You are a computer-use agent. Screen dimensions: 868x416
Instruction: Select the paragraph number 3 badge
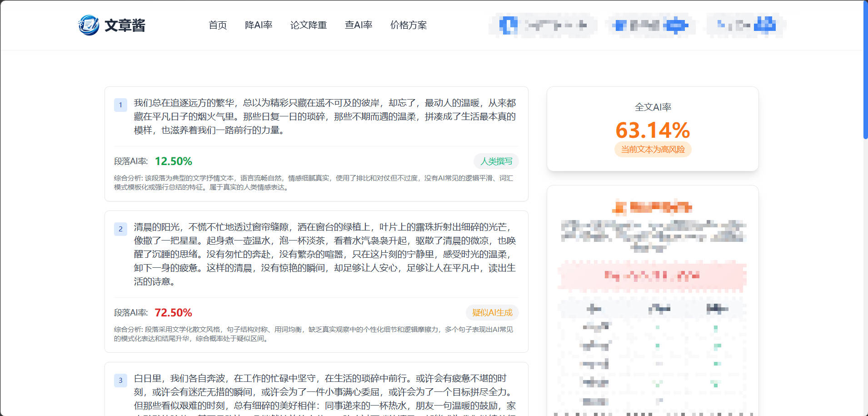point(120,381)
